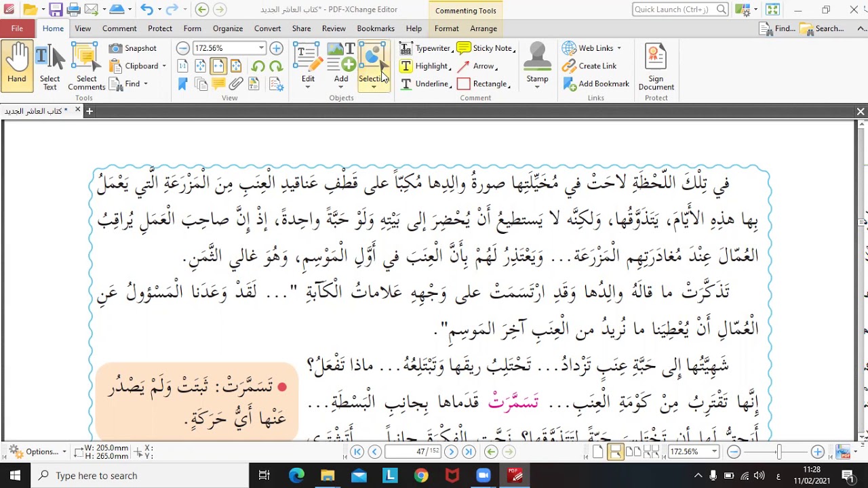This screenshot has width=868, height=488.
Task: Collapse the ribbon with the chevron
Action: pyautogui.click(x=861, y=28)
